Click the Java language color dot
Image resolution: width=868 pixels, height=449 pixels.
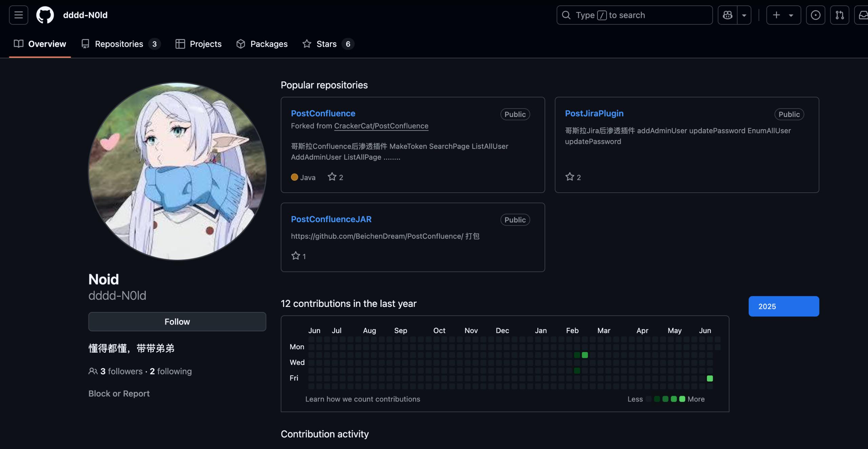coord(294,177)
